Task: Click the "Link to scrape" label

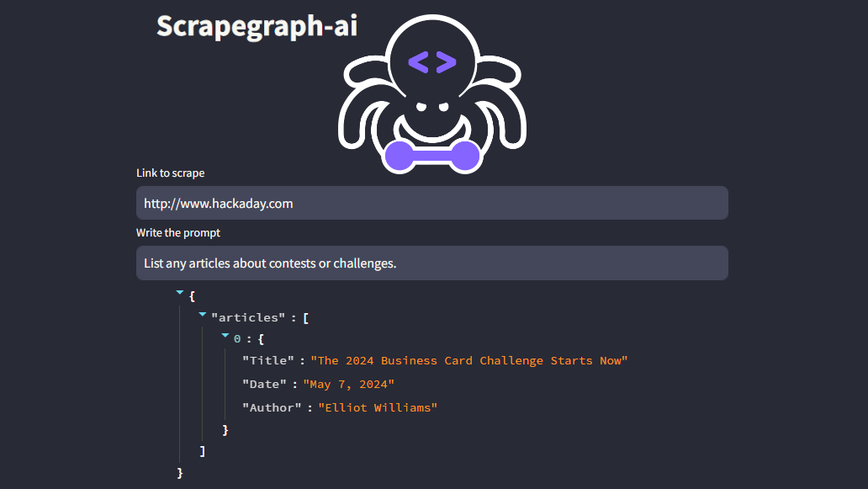Action: (x=171, y=173)
